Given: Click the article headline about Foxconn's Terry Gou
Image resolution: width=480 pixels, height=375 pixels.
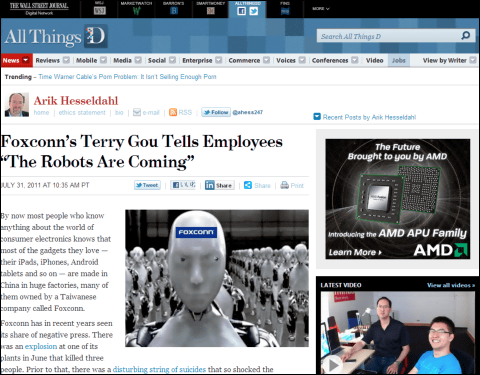Looking at the screenshot, I should [142, 152].
